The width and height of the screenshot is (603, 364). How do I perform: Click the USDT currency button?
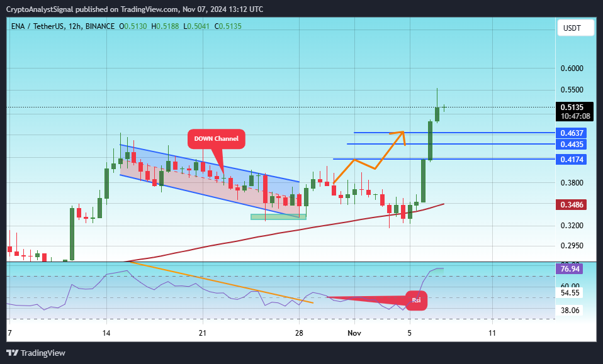coord(576,28)
